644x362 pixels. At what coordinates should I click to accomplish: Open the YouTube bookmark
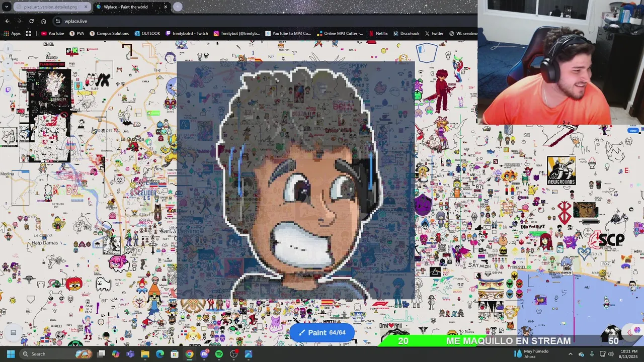pyautogui.click(x=52, y=34)
